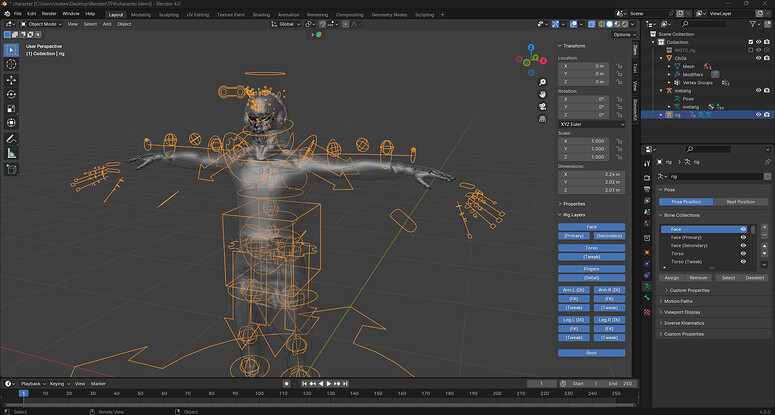Expand the Mesh item in outliner
Viewport: 775px width, 415px height.
point(669,66)
